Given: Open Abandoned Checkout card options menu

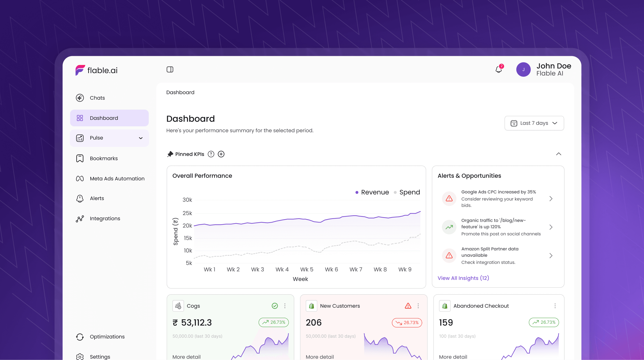Looking at the screenshot, I should pyautogui.click(x=555, y=306).
